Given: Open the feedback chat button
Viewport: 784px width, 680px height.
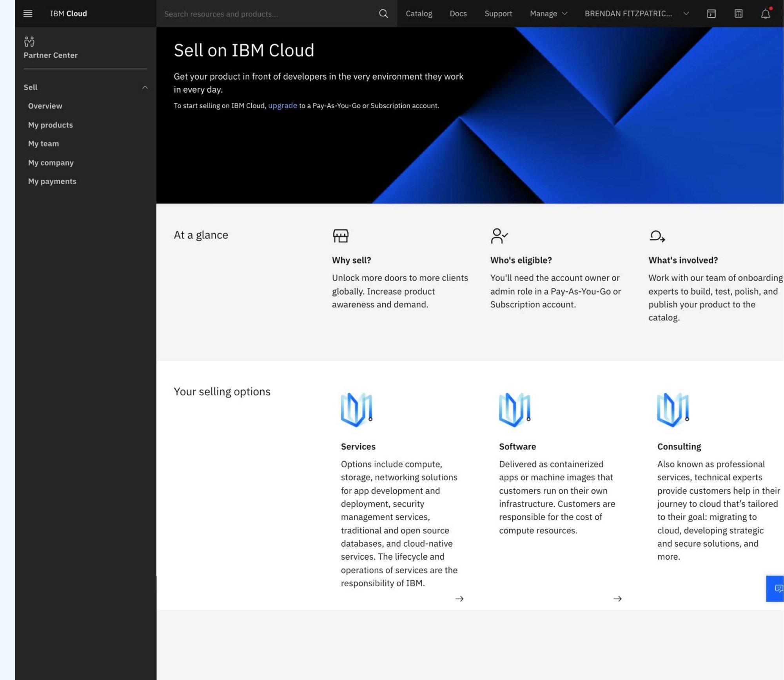Looking at the screenshot, I should point(775,589).
